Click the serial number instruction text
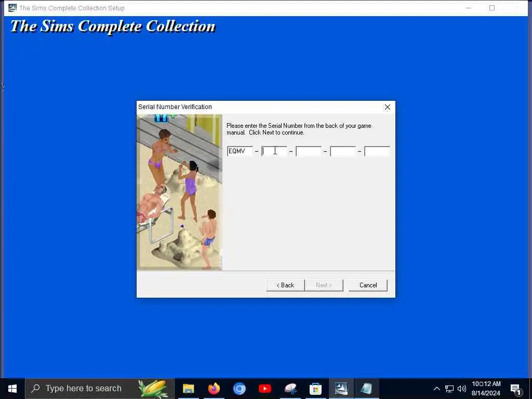Image resolution: width=532 pixels, height=399 pixels. (299, 129)
